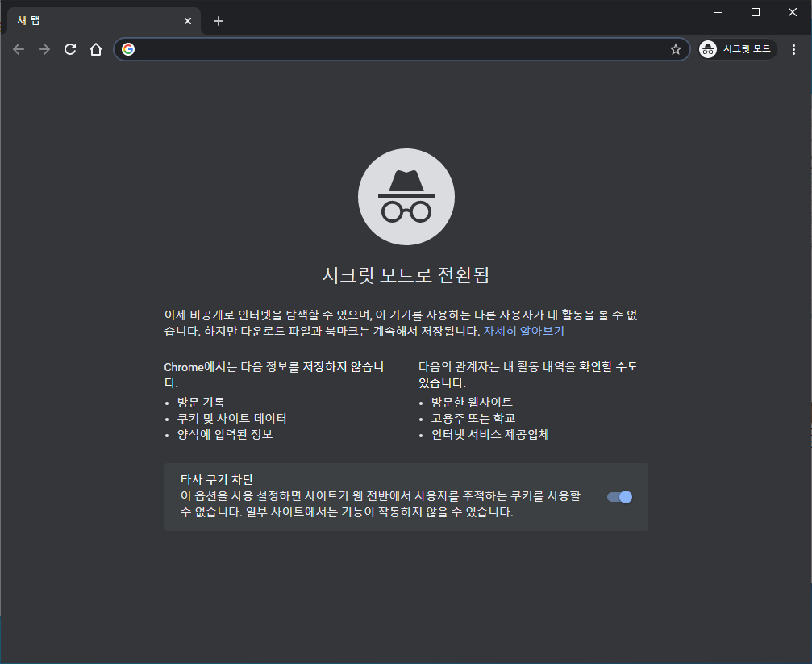Open the 시크릿 모드 incognito profile button
Screen dimensions: 812x664
coord(738,49)
